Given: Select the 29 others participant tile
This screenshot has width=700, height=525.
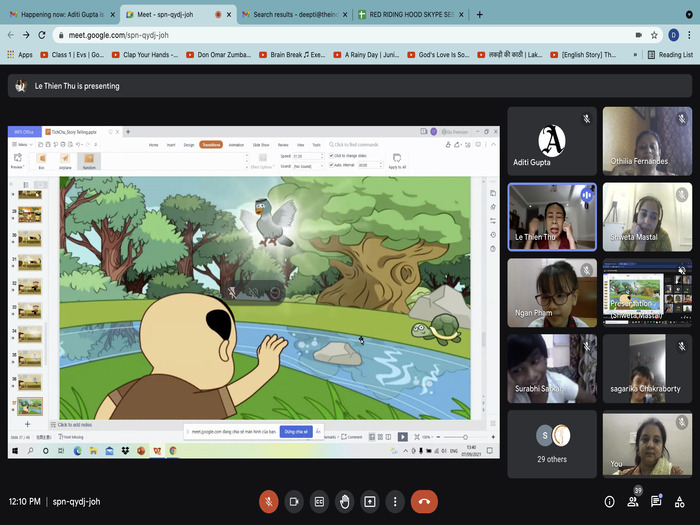Looking at the screenshot, I should [x=552, y=444].
